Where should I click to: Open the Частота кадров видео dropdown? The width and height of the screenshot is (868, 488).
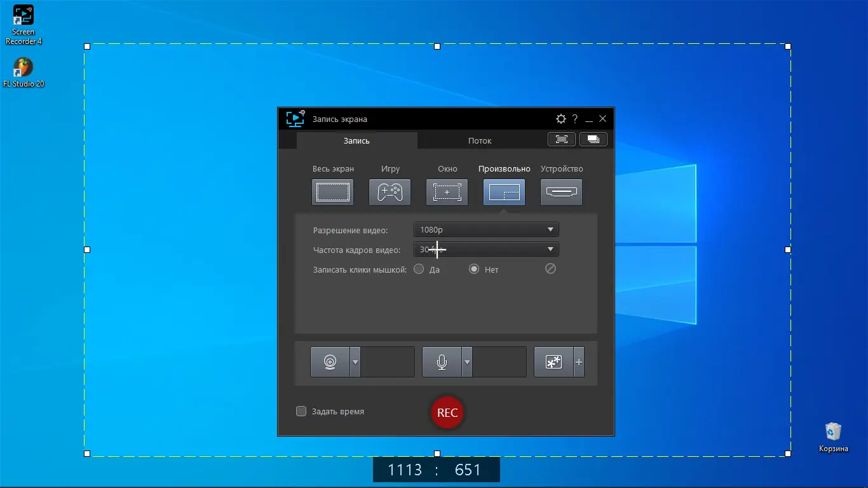coord(486,249)
